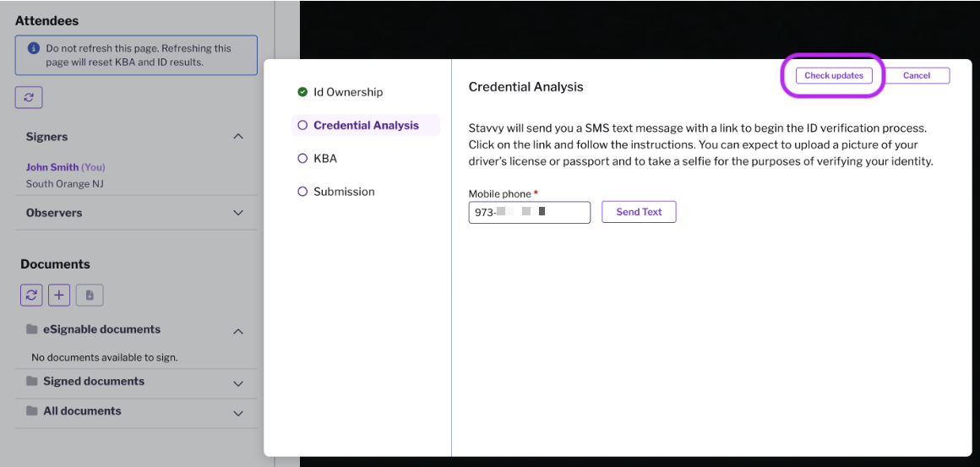Expand the Observers section chevron

point(238,213)
